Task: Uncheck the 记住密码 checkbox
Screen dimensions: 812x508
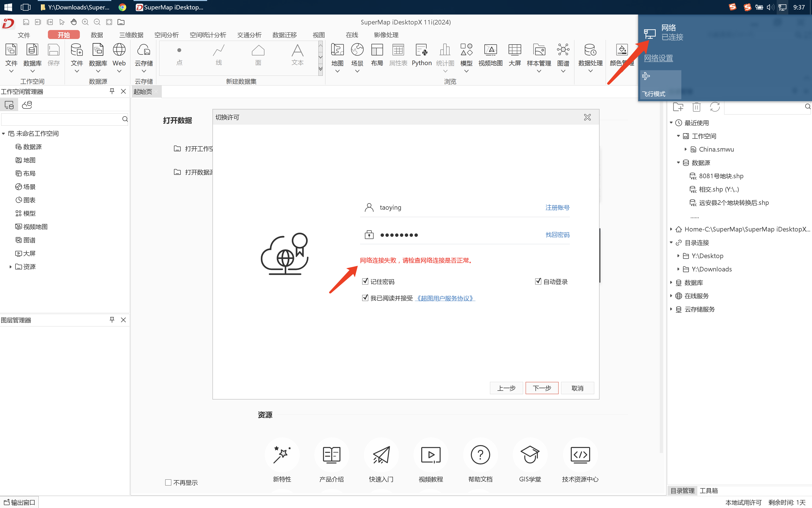Action: pyautogui.click(x=365, y=281)
